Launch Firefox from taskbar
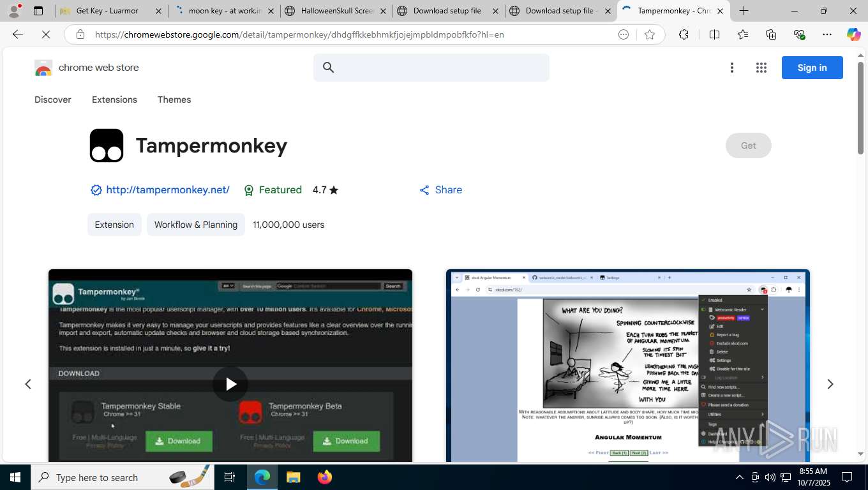Screen dimensions: 868x490 [x=325, y=477]
